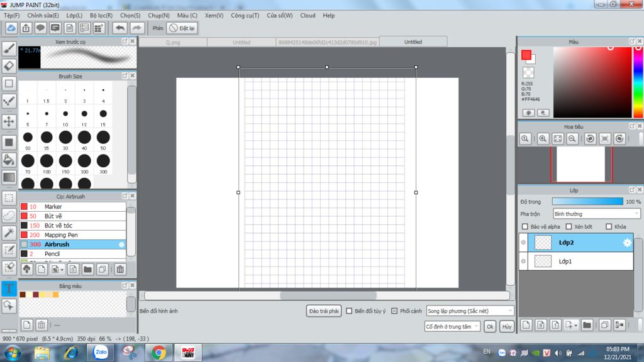Toggle Biến đổi tùy ý checkbox

pos(349,311)
